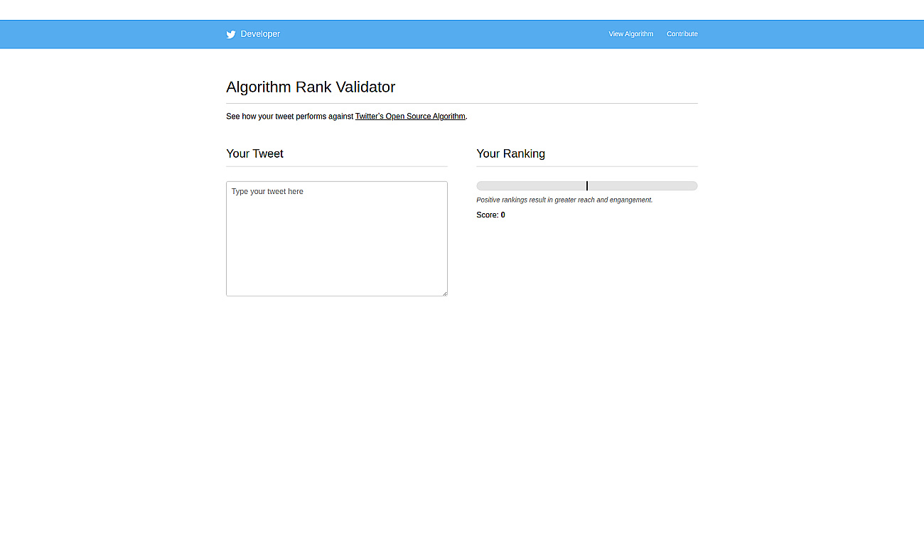Click the Twitter bird logo icon
The width and height of the screenshot is (924, 560).
pos(231,34)
